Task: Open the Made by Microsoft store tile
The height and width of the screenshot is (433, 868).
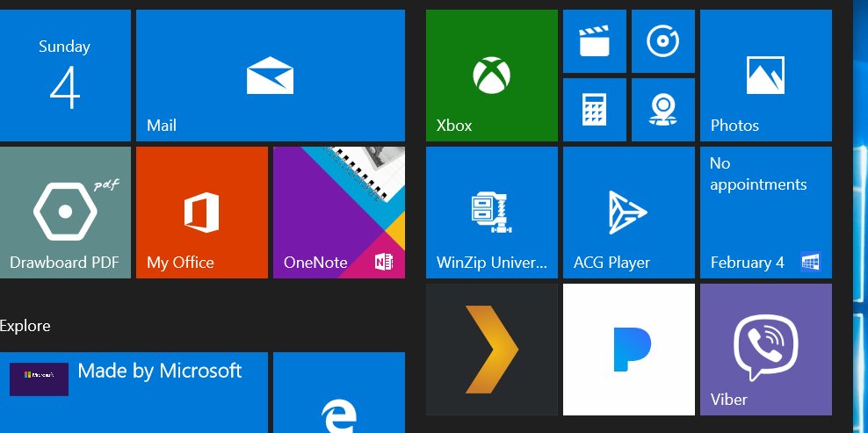Action: [x=134, y=393]
